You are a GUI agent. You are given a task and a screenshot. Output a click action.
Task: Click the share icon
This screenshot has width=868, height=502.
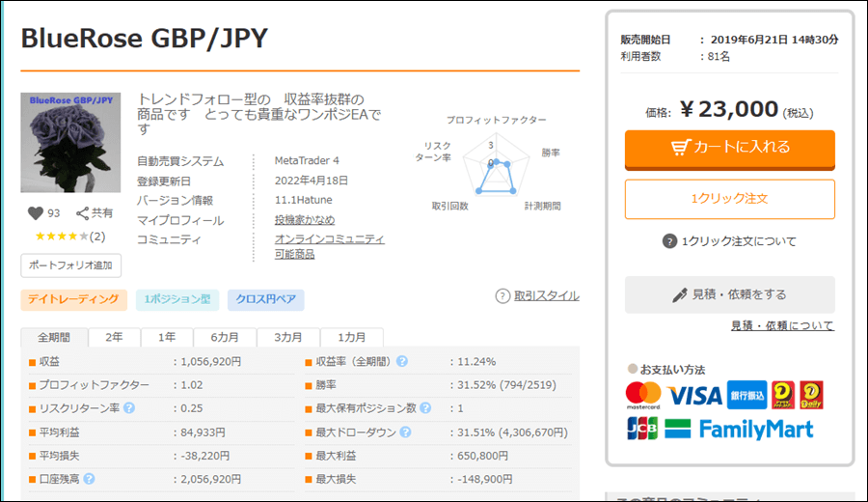coord(82,213)
